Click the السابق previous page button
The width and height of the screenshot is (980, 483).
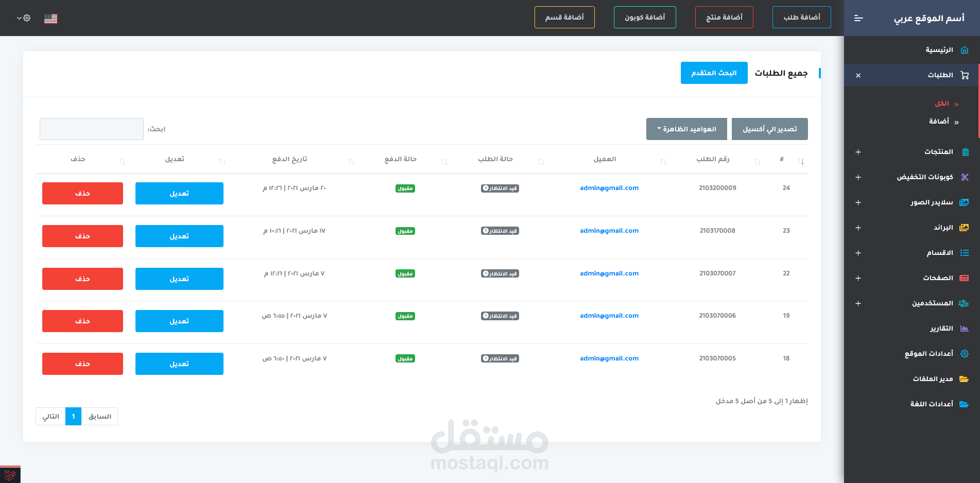click(99, 416)
